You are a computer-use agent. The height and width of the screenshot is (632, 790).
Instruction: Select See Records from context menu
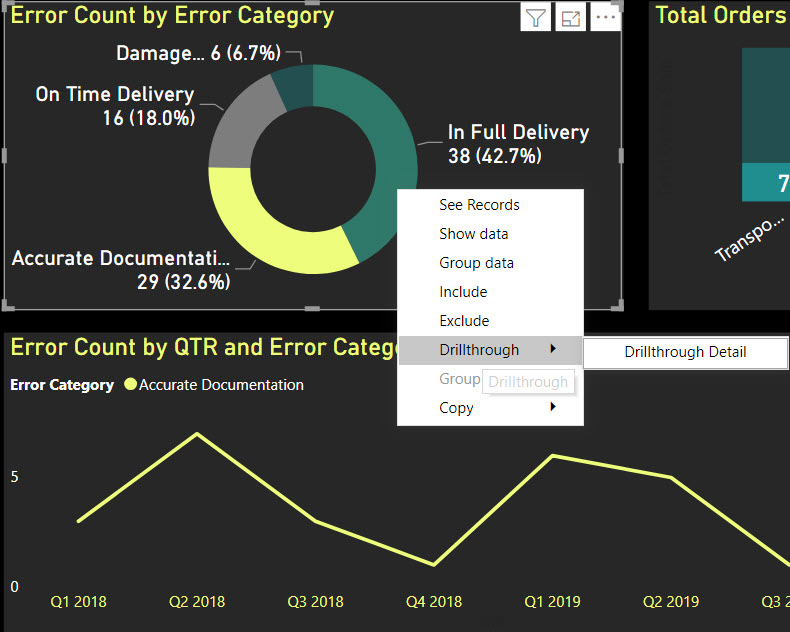point(479,205)
